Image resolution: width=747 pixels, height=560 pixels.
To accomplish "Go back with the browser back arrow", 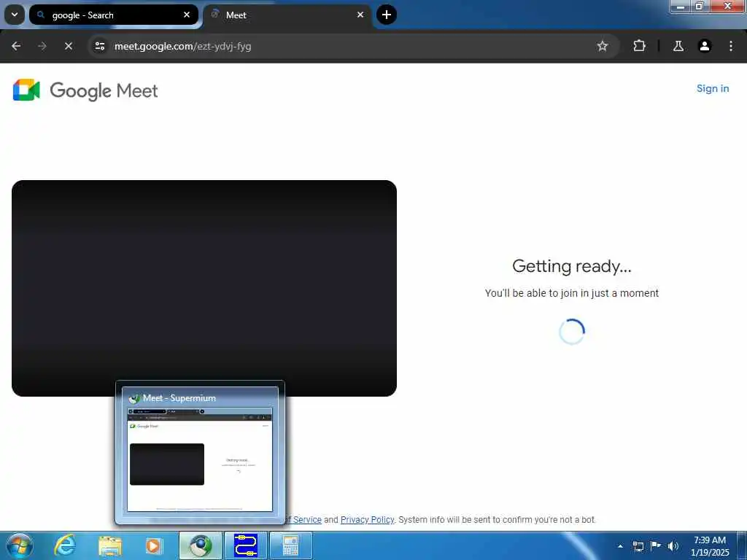I will tap(16, 46).
